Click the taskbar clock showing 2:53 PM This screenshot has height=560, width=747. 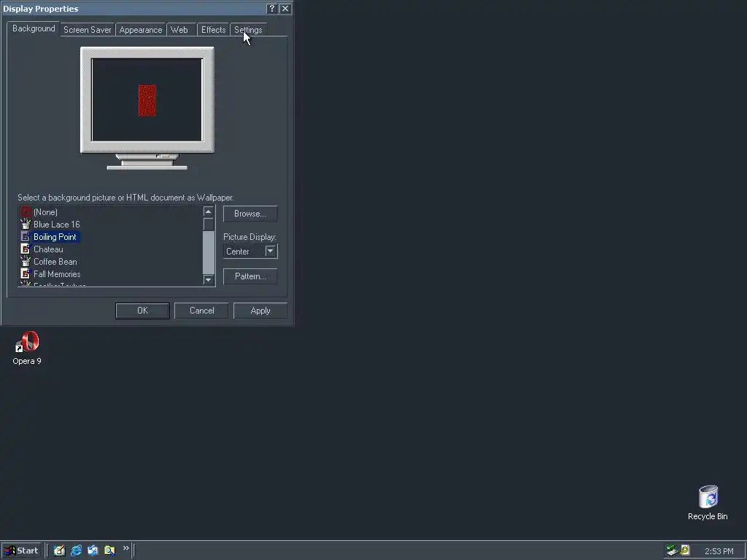(x=719, y=551)
